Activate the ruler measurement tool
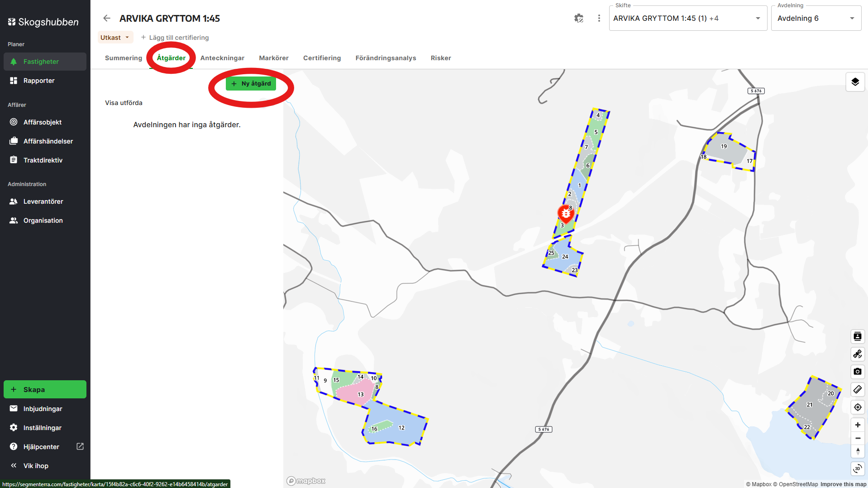Viewport: 868px width, 488px height. coord(858,389)
